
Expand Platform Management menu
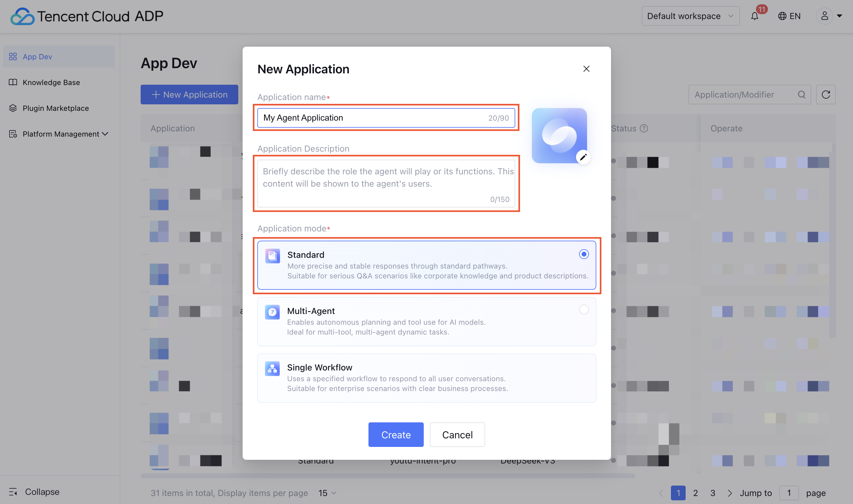tap(61, 134)
